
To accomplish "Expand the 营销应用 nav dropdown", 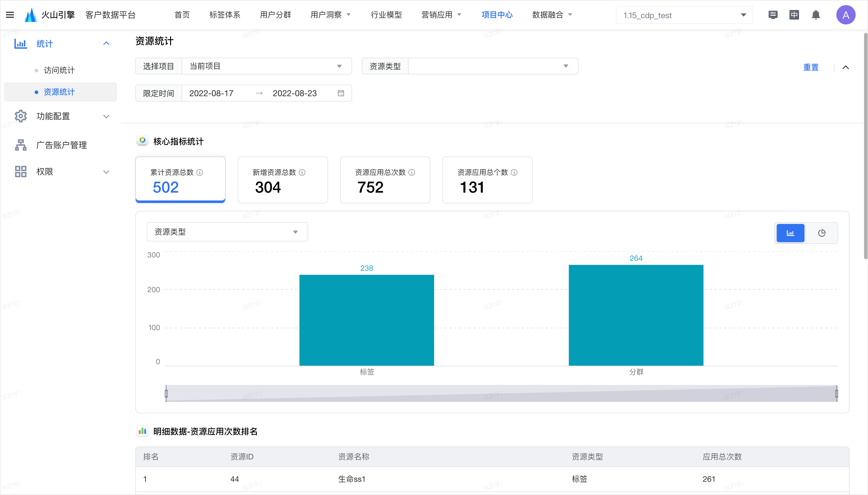I will tap(459, 14).
